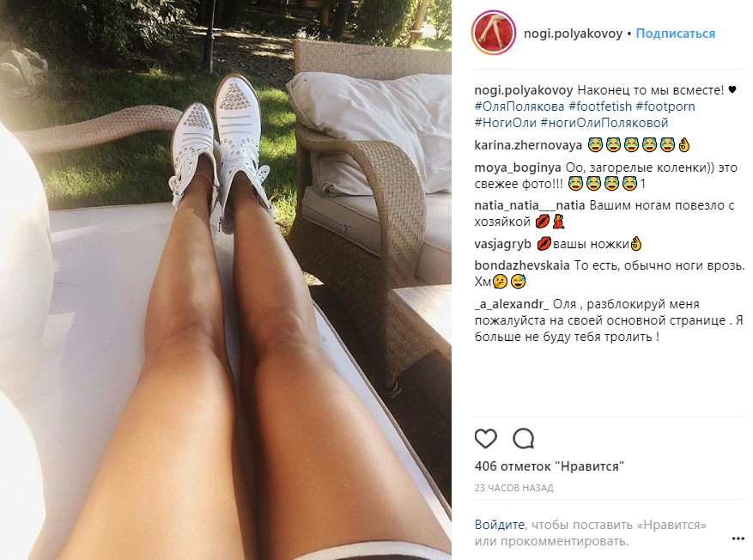Visit karina.zhernovaya commenter profile

[528, 145]
